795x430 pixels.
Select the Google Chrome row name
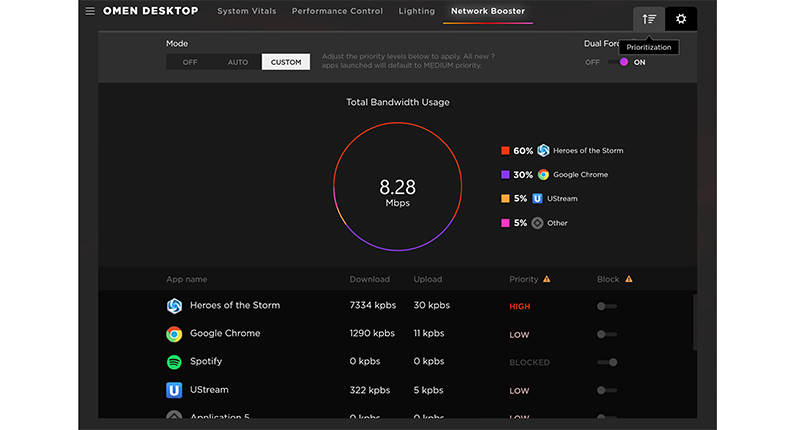225,333
